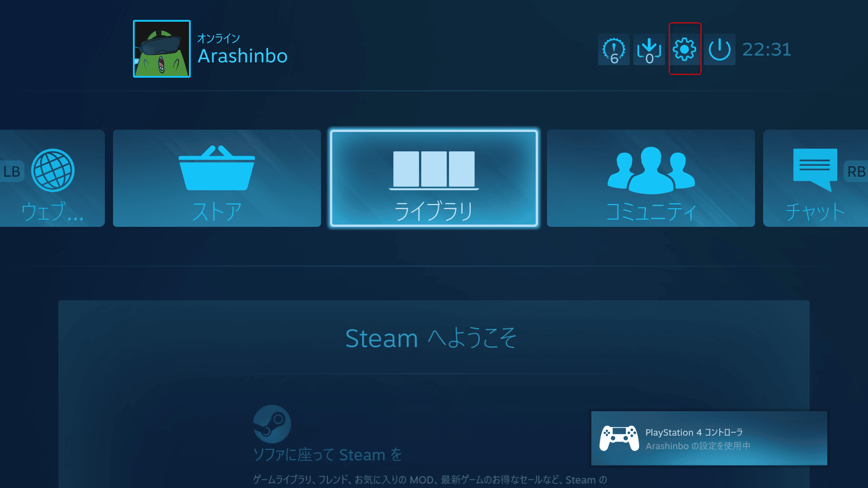Open the settings gear icon
Image resolution: width=868 pixels, height=488 pixels.
tap(684, 49)
